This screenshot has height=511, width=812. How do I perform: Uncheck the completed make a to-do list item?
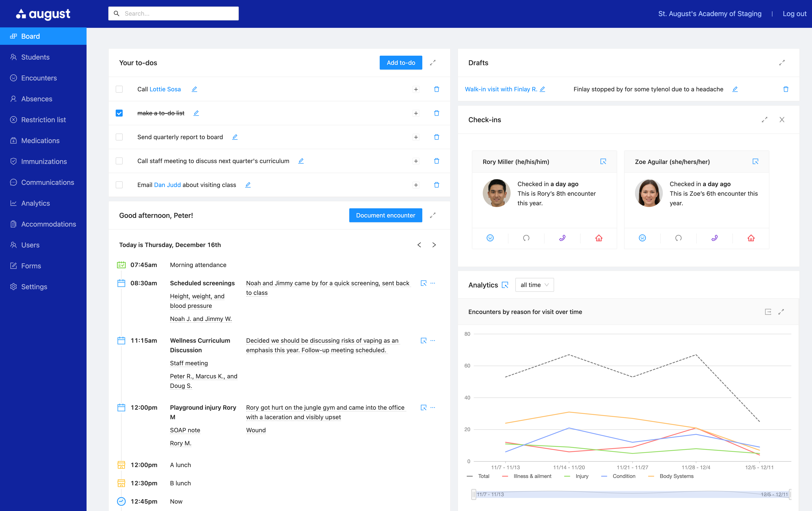[x=119, y=113]
